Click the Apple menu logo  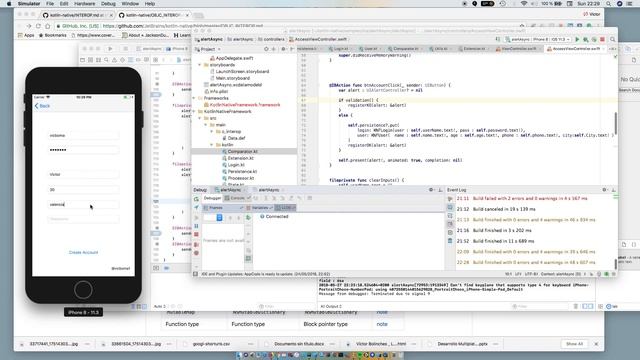pos(9,4)
